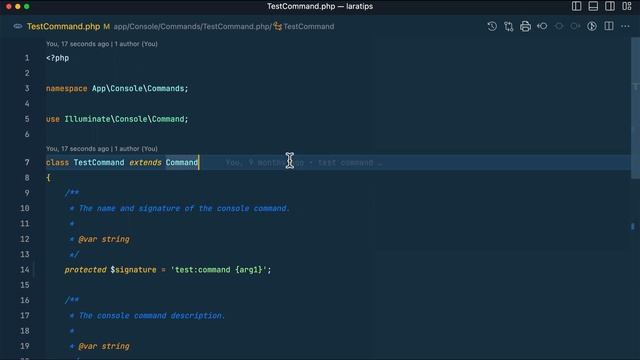This screenshot has height=360, width=640.
Task: Click '@var string' on line 12
Action: 104,239
